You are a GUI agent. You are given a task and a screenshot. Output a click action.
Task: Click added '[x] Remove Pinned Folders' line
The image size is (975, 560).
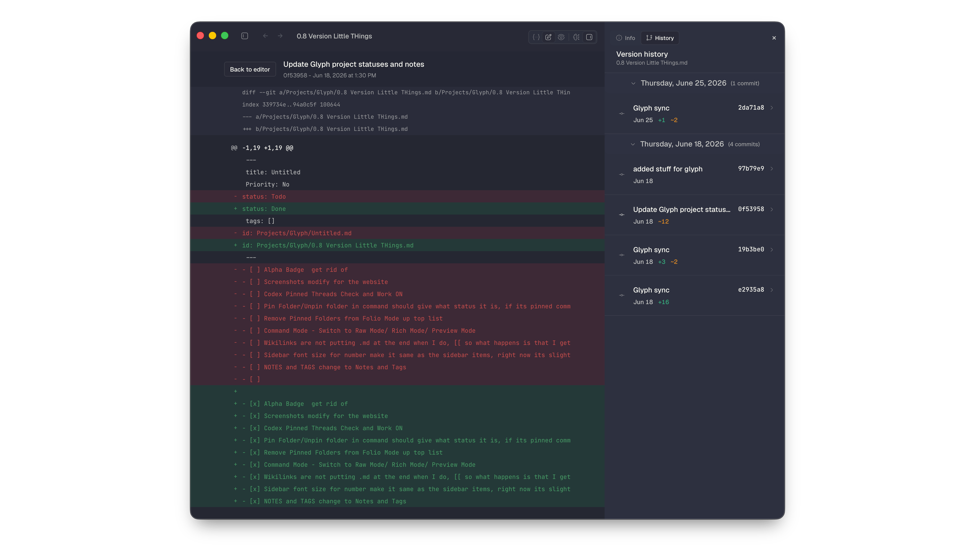coord(397,453)
